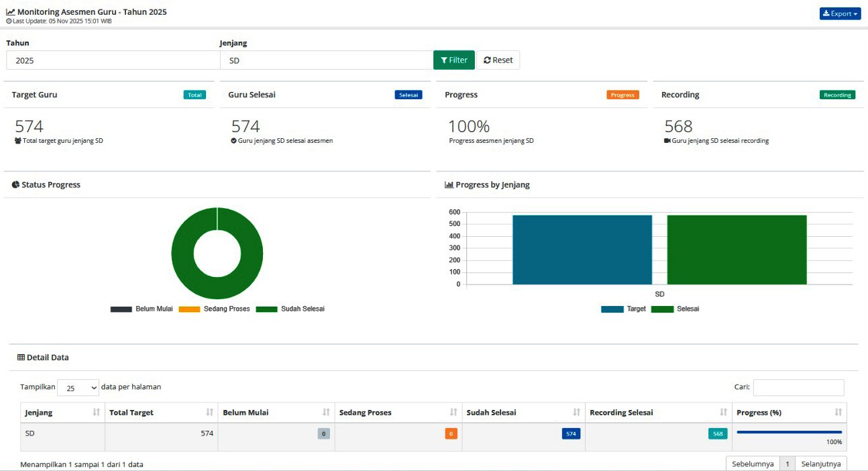Toggle Belum Mulai legend in donut chart

click(x=142, y=309)
